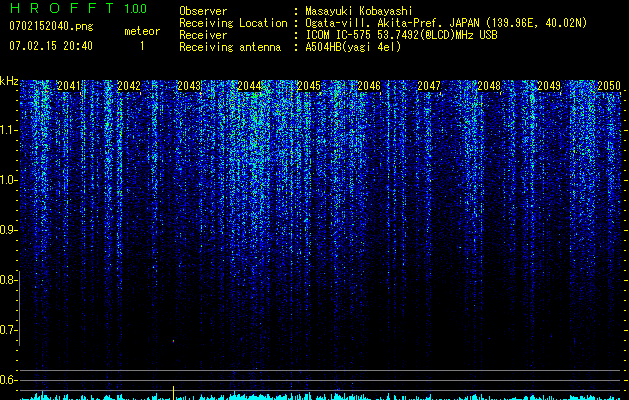Select the ICOM IC-575 53.7492 MHz receiver text
629x400 pixels.
click(401, 35)
